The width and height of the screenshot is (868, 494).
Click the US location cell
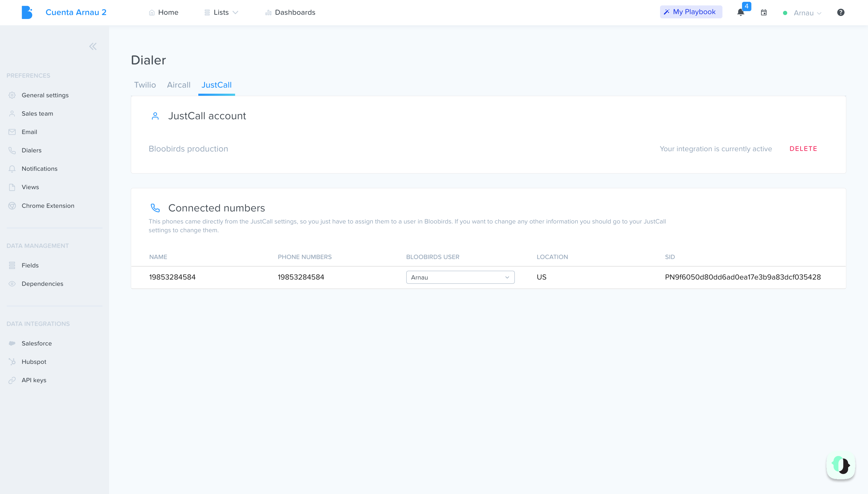(x=541, y=277)
